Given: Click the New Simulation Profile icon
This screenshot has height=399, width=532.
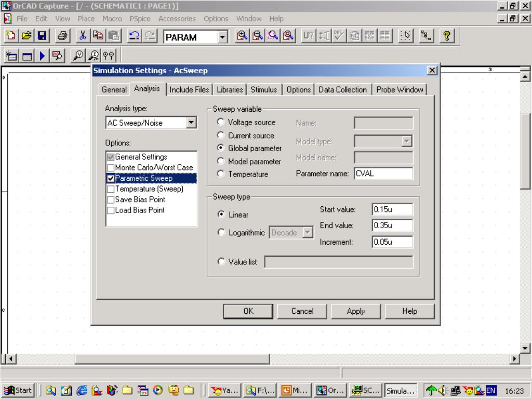Looking at the screenshot, I should click(11, 56).
